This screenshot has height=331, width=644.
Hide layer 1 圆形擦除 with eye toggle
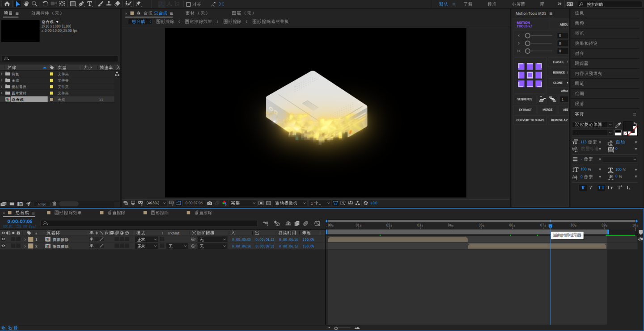[3, 239]
